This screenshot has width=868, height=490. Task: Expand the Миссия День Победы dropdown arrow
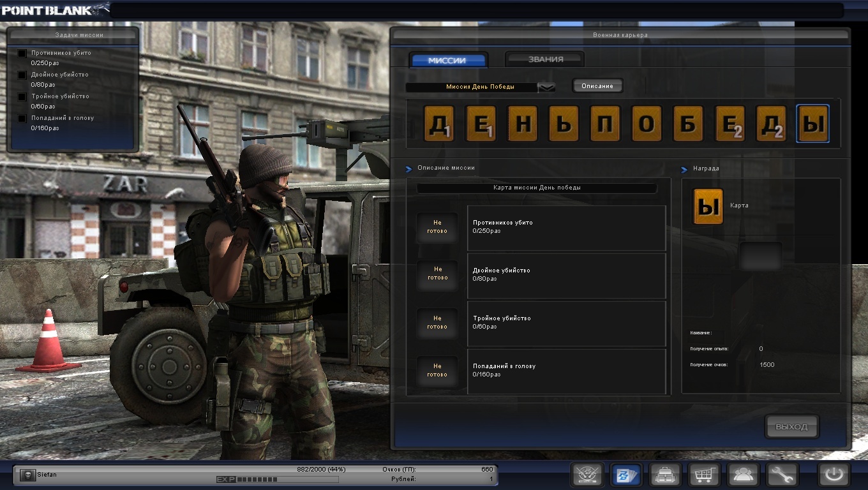point(546,87)
